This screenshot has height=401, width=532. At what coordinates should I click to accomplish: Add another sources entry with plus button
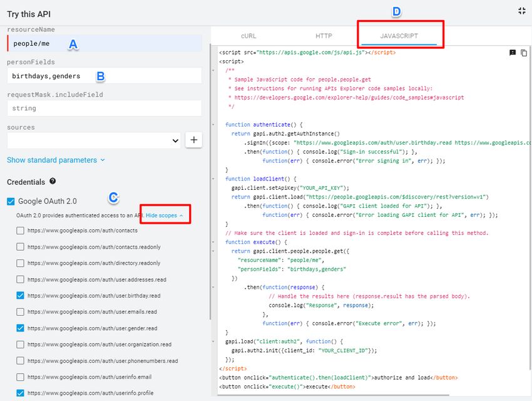[x=194, y=140]
